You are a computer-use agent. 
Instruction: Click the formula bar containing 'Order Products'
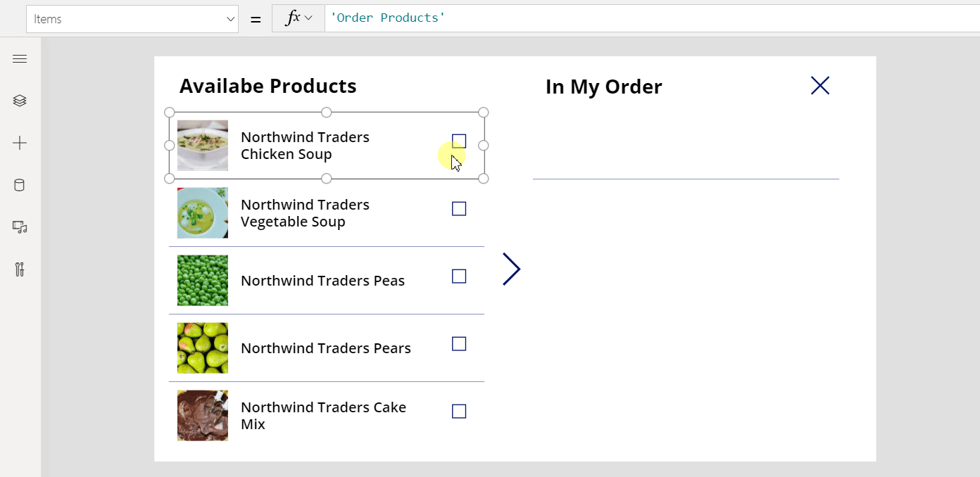634,18
